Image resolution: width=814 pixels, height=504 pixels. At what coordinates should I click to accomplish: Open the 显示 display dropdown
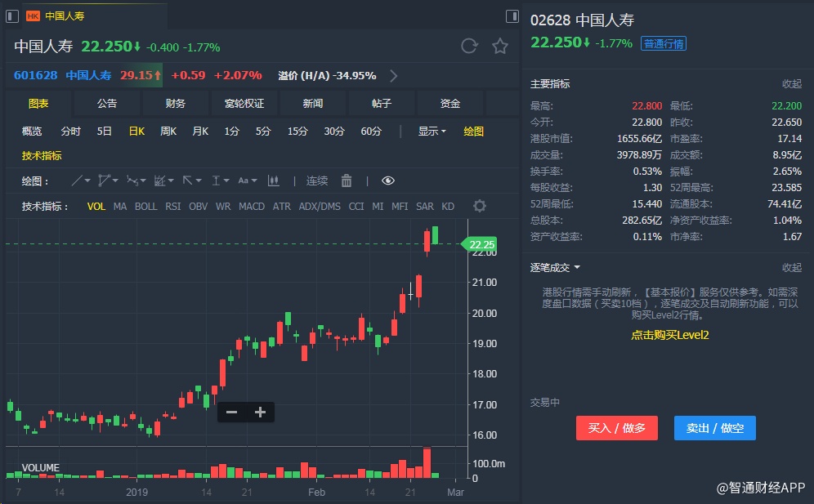[x=432, y=131]
